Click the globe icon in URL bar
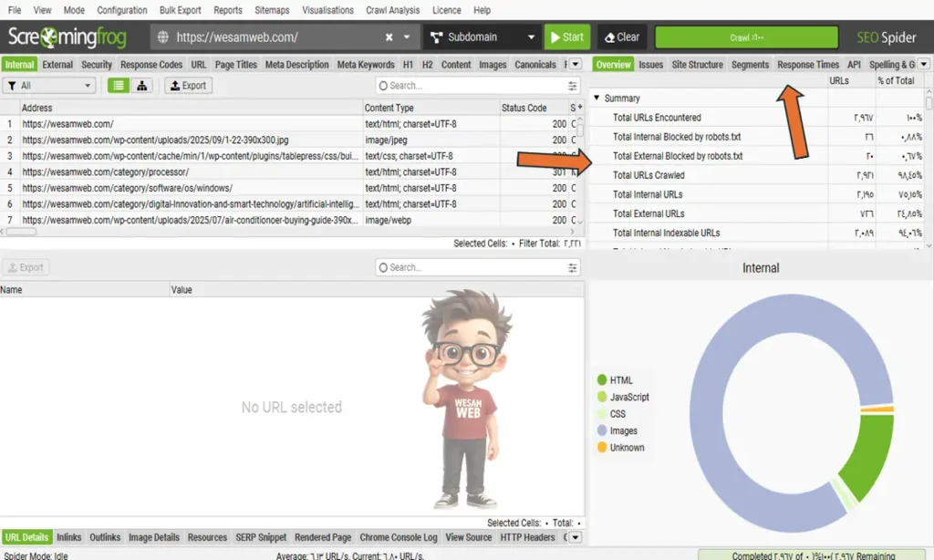The height and width of the screenshot is (560, 934). click(x=163, y=37)
